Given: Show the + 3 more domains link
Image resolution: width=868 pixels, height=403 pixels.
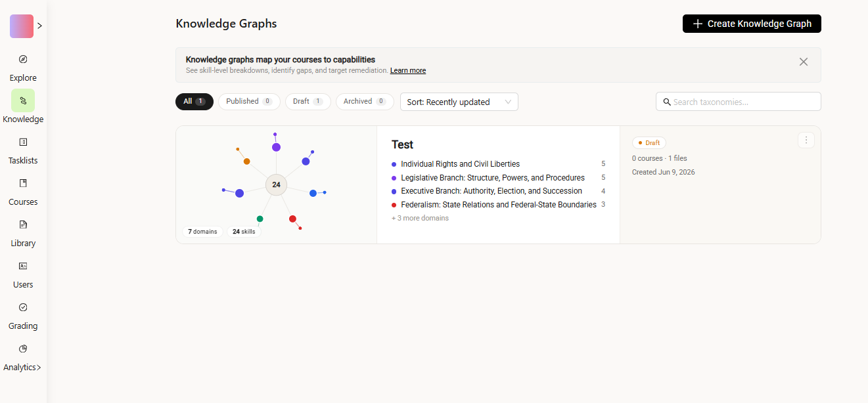Looking at the screenshot, I should coord(420,218).
